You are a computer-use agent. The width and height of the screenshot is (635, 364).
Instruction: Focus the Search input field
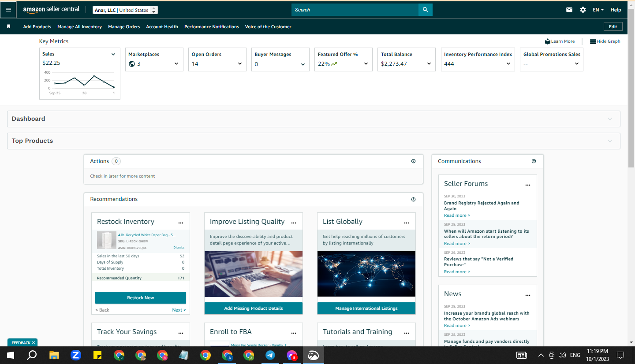point(355,10)
